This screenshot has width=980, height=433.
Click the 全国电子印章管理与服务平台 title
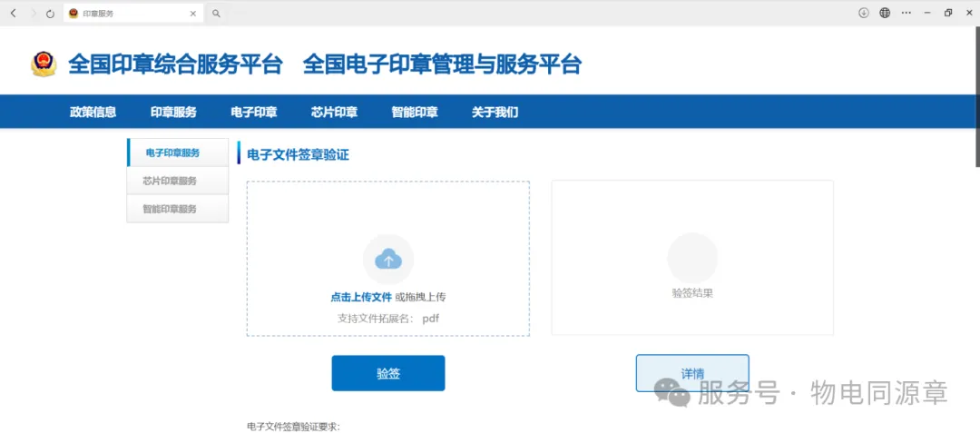[x=443, y=64]
